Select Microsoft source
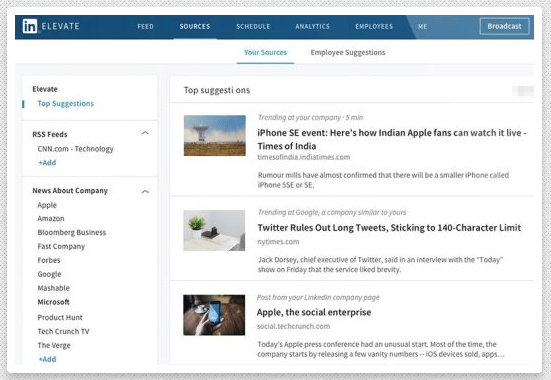 (x=53, y=302)
